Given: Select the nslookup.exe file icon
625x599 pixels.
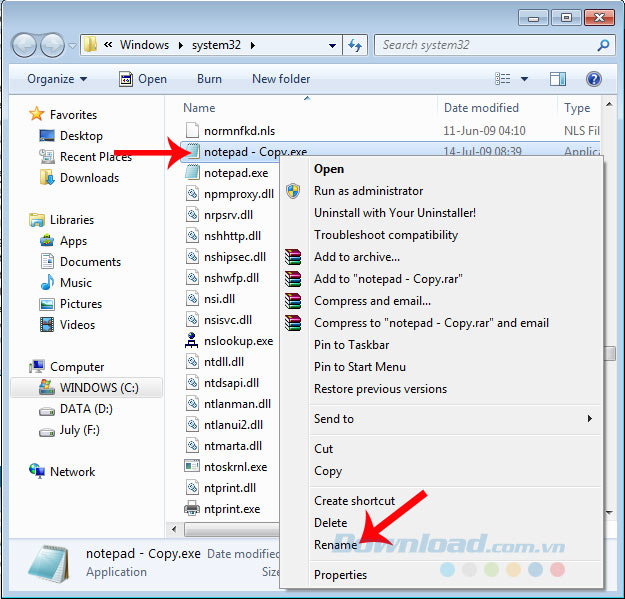Looking at the screenshot, I should 192,341.
